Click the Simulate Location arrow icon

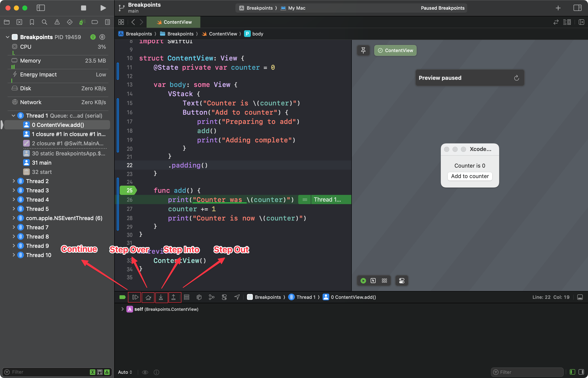[x=237, y=297]
